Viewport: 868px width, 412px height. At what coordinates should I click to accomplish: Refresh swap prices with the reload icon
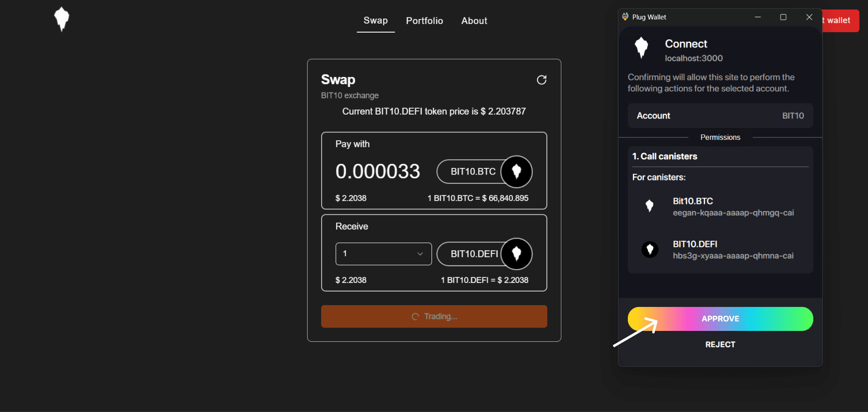pyautogui.click(x=541, y=80)
